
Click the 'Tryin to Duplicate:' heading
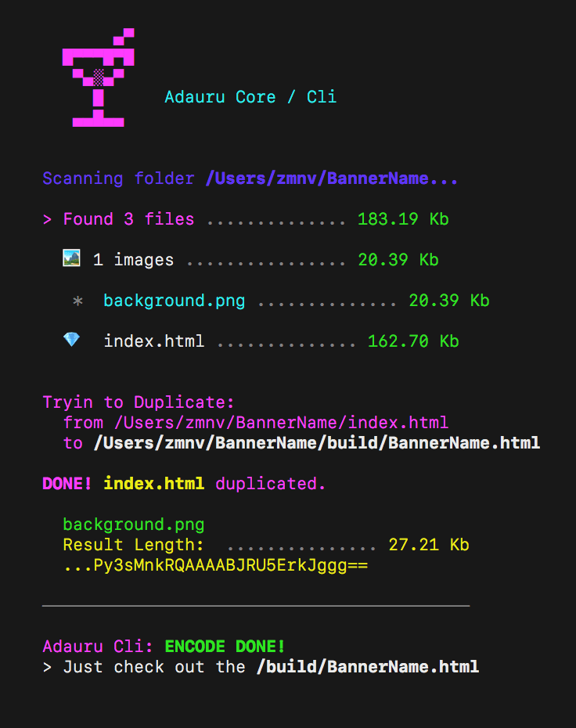(139, 402)
